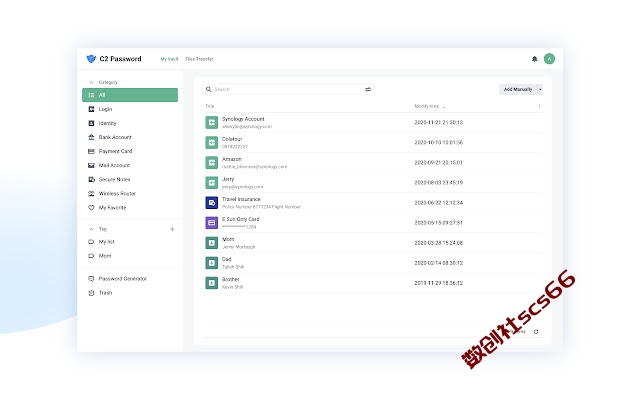The width and height of the screenshot is (640, 400).
Task: Open the Travel Insurance entry title
Action: coord(241,199)
